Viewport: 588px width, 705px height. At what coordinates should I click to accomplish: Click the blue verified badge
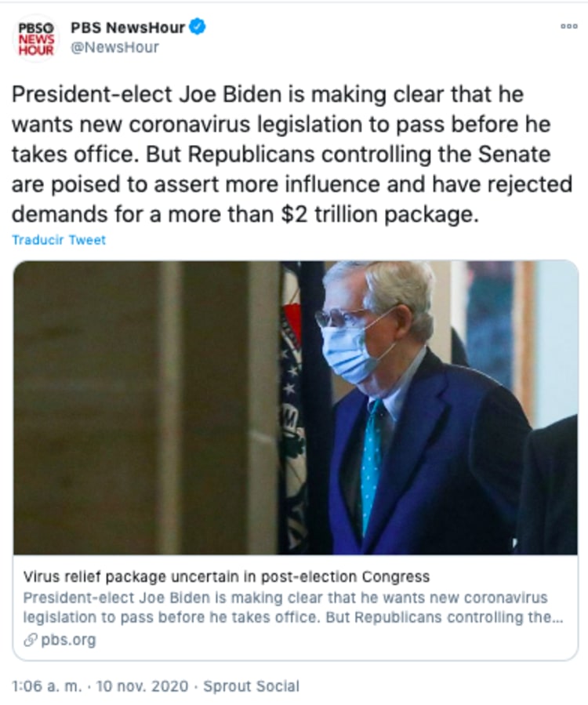click(198, 27)
